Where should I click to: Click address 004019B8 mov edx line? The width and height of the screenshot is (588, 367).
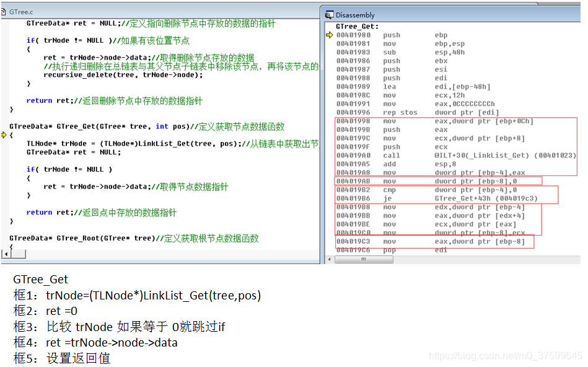tap(431, 207)
